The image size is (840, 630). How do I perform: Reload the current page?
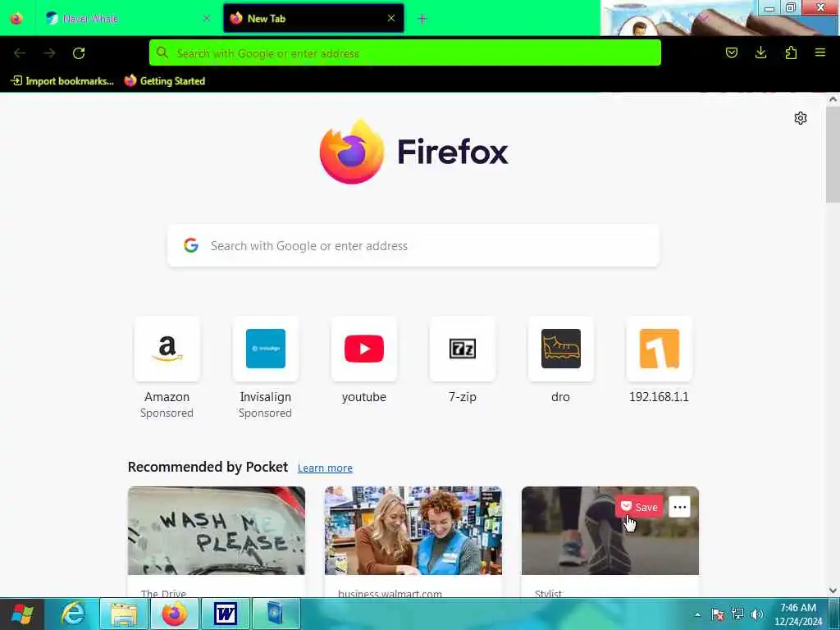[x=79, y=53]
